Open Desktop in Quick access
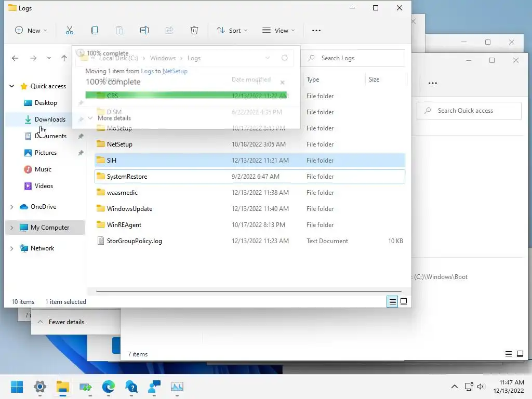Screen dimensions: 532x399 click(x=46, y=103)
